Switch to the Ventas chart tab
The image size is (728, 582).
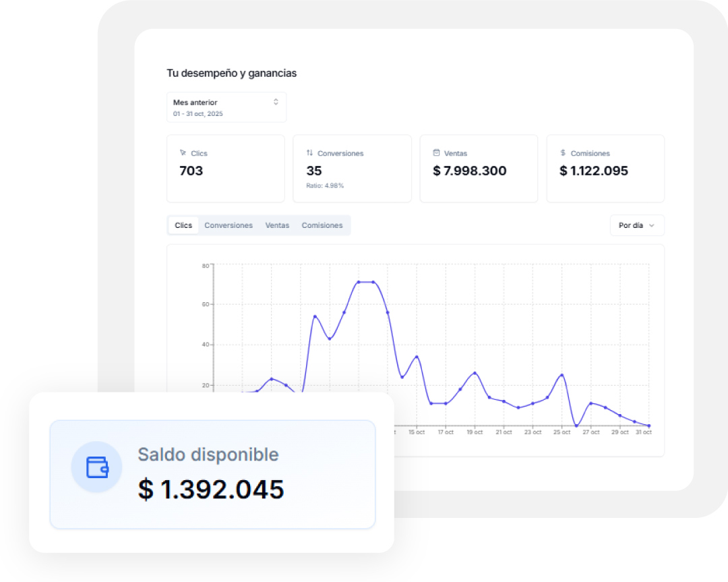pyautogui.click(x=277, y=225)
